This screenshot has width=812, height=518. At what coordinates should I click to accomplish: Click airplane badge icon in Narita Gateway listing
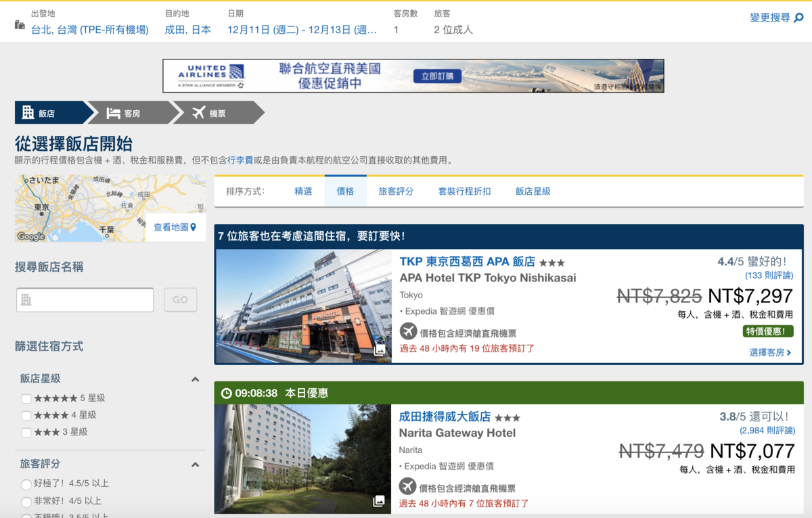407,486
